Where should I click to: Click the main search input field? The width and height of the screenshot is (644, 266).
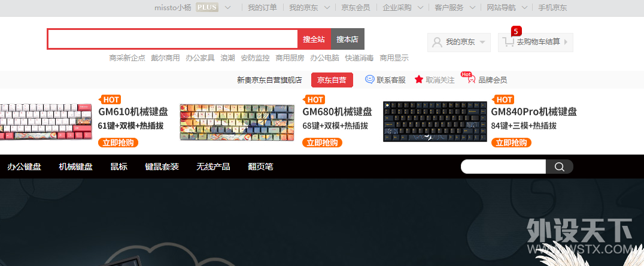pyautogui.click(x=172, y=39)
